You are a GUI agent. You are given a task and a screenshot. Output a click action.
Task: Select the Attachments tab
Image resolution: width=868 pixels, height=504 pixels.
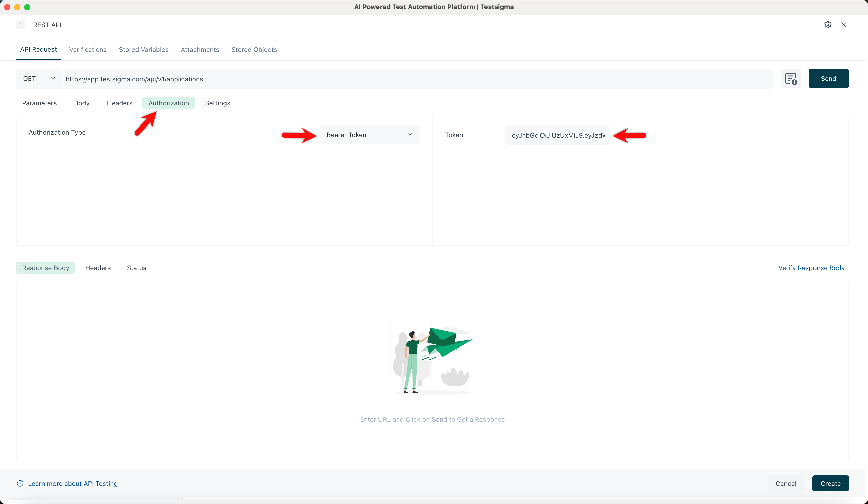(x=200, y=50)
